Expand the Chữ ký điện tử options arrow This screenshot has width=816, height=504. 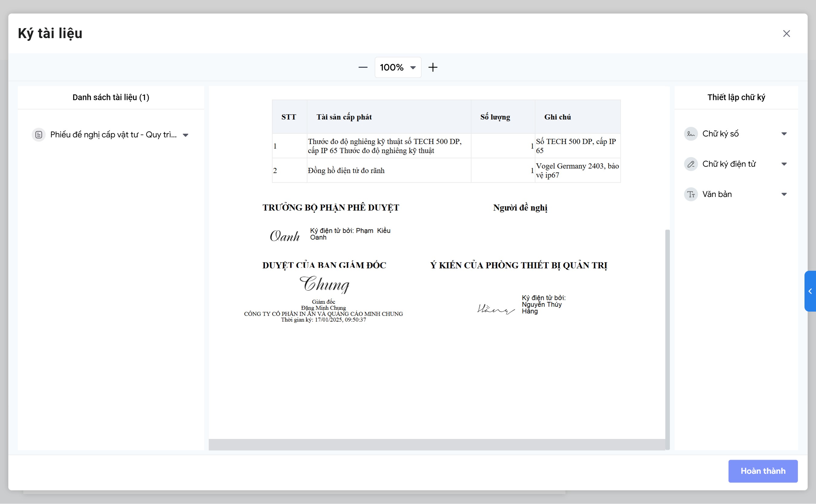pos(784,164)
